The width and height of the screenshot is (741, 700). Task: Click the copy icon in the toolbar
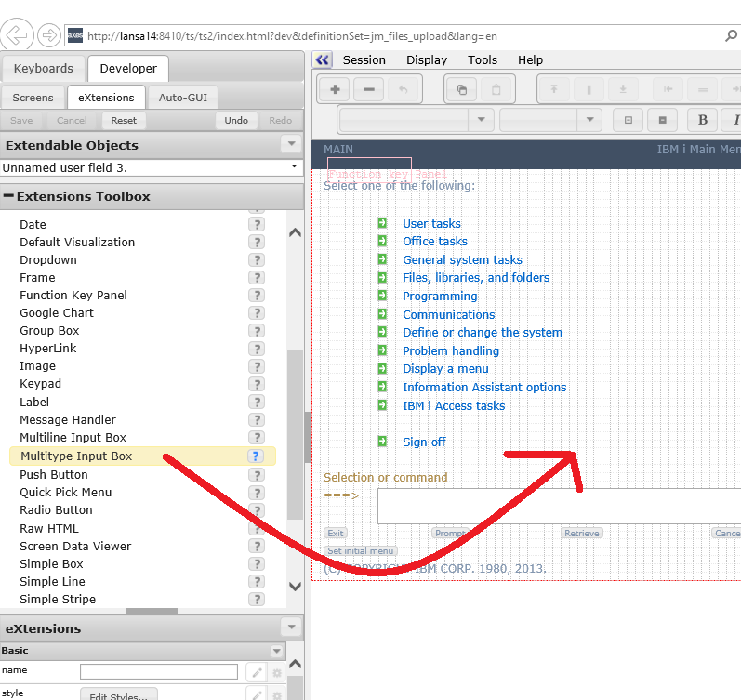(461, 89)
